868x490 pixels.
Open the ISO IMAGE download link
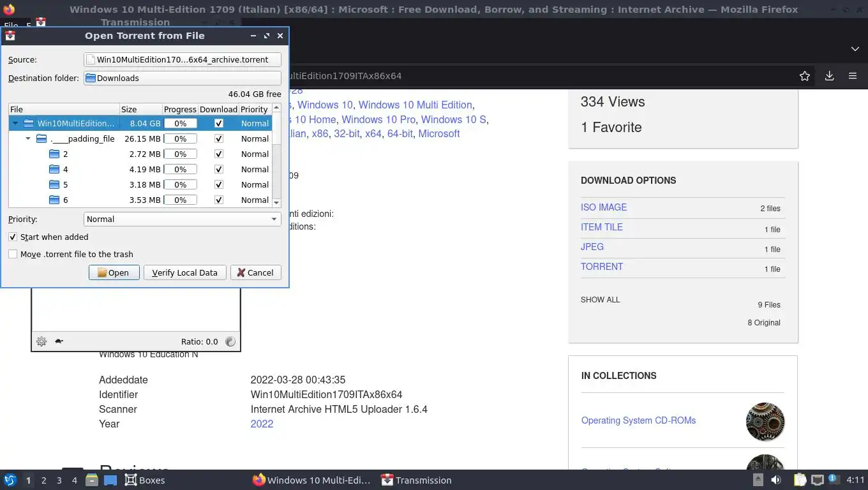(604, 207)
